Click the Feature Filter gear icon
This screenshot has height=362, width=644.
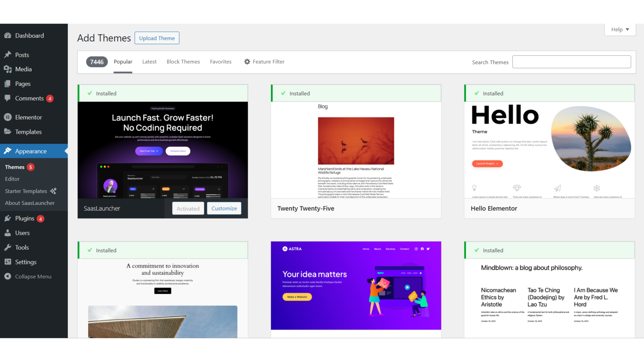point(247,62)
